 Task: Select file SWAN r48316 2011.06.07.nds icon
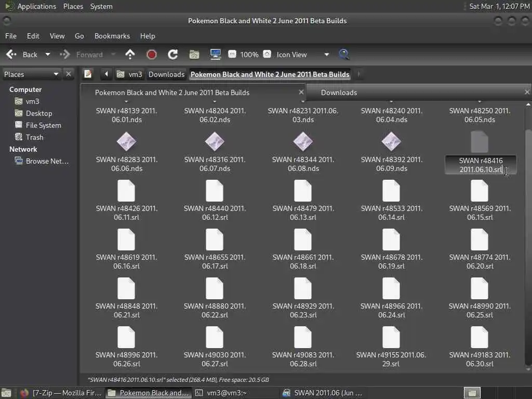pos(215,141)
